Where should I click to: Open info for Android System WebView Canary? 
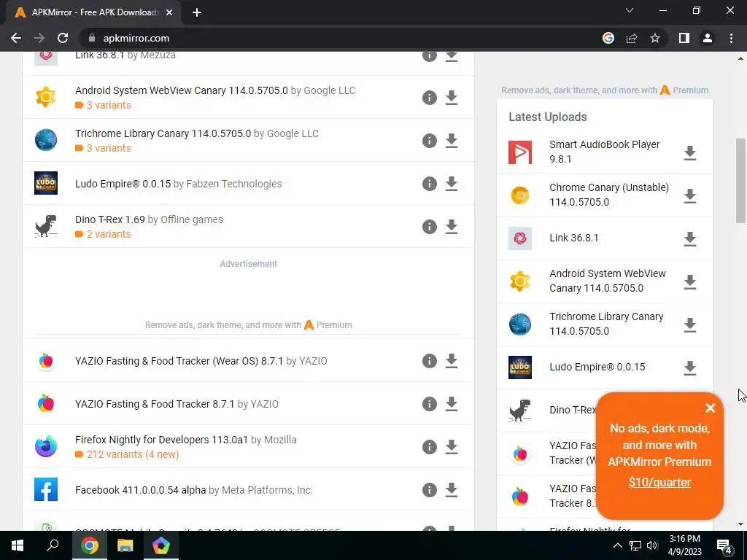point(429,98)
